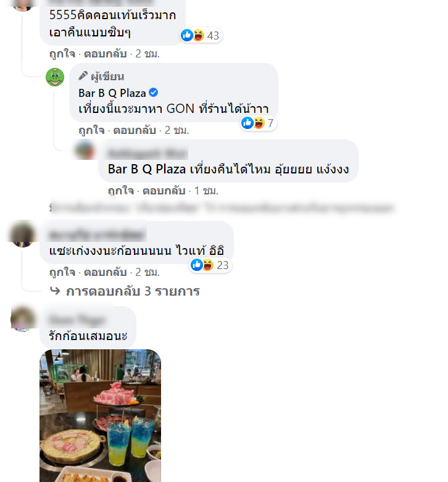Open the Bar B Q Plaza page name link
Screen dimensions: 448x482
click(x=112, y=93)
